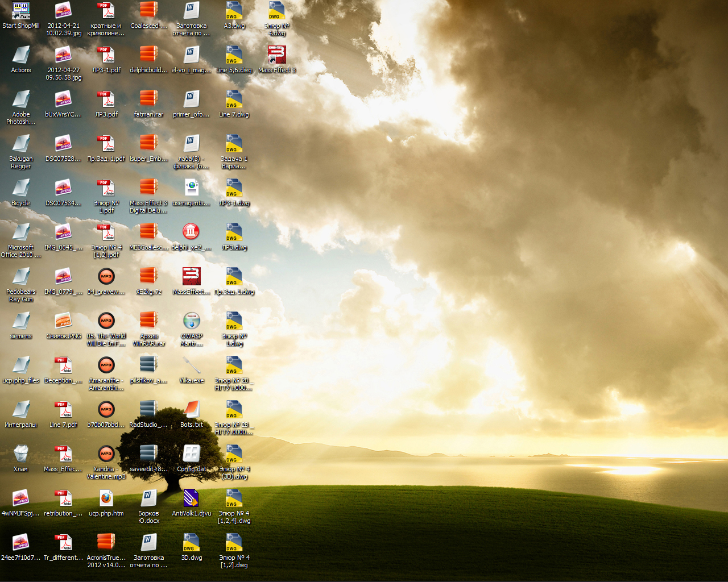Select the Tr_different PDF file
Screen dimensions: 728x582
(x=64, y=547)
